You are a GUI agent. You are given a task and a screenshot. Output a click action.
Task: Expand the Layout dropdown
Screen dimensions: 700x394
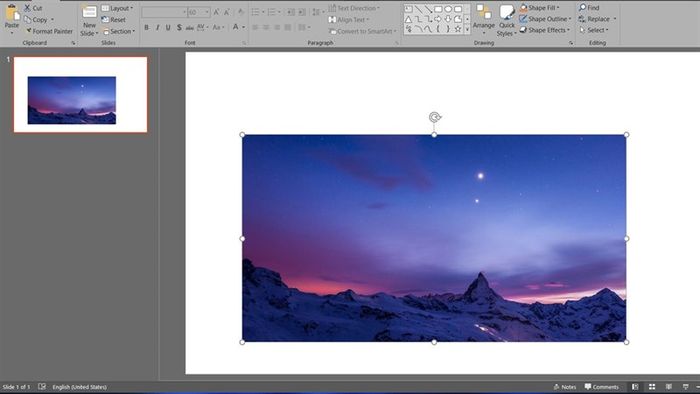[x=117, y=8]
